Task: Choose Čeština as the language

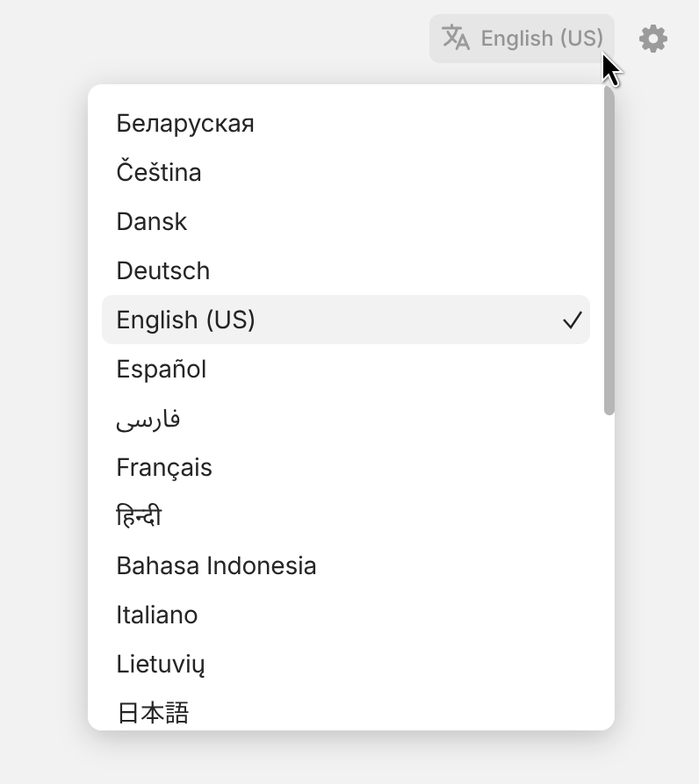Action: click(159, 172)
